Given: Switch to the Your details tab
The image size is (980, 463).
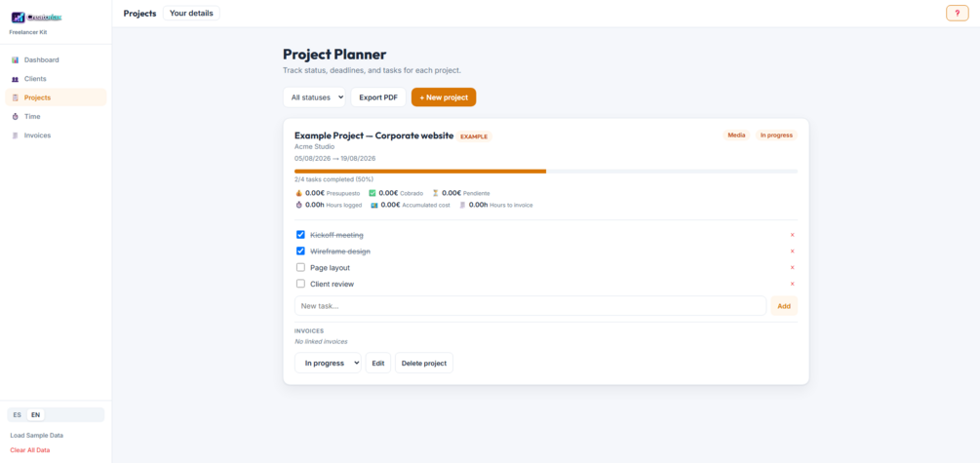Looking at the screenshot, I should (x=191, y=13).
